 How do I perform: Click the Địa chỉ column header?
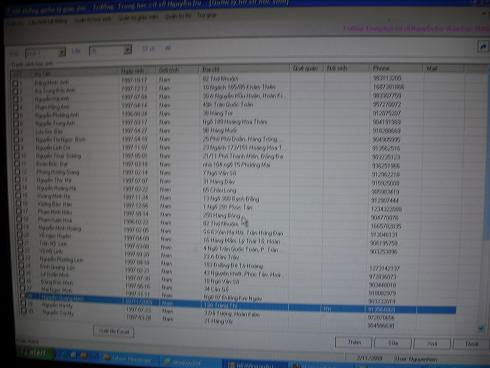coord(245,69)
